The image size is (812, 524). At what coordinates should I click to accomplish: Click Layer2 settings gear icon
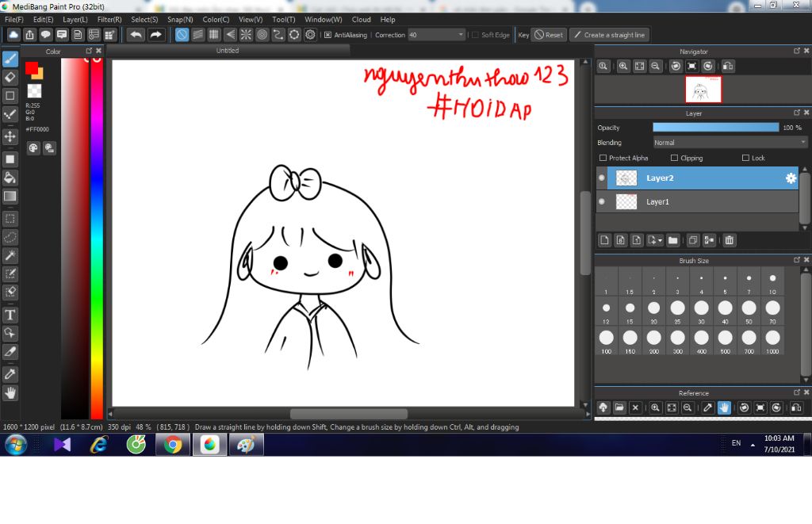pos(791,178)
